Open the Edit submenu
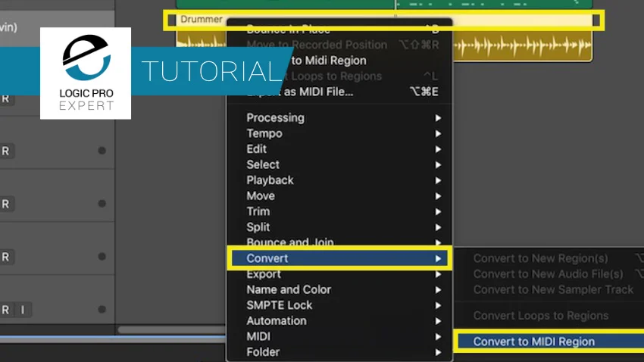The width and height of the screenshot is (644, 362). point(339,149)
